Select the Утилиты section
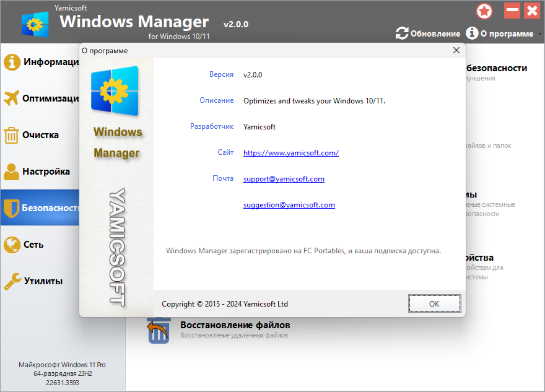Viewport: 545px width, 392px height. (43, 281)
